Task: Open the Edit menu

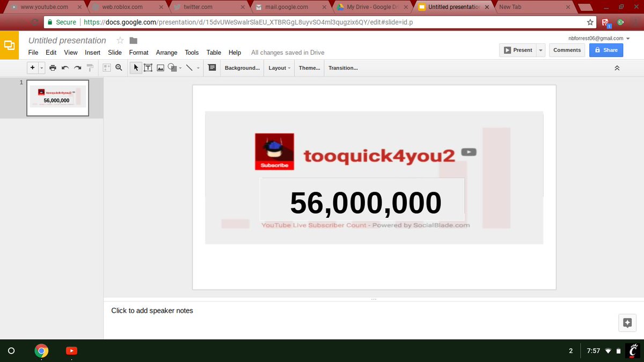Action: click(x=51, y=53)
